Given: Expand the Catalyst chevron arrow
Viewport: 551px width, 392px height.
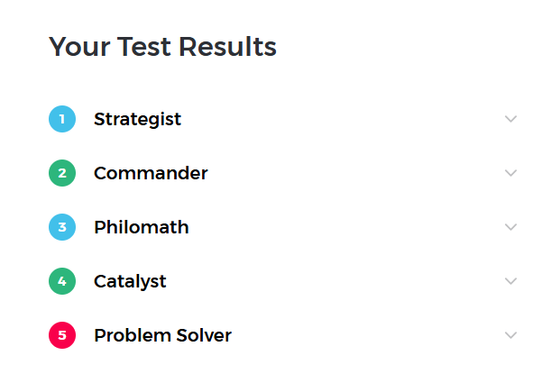Looking at the screenshot, I should 511,281.
